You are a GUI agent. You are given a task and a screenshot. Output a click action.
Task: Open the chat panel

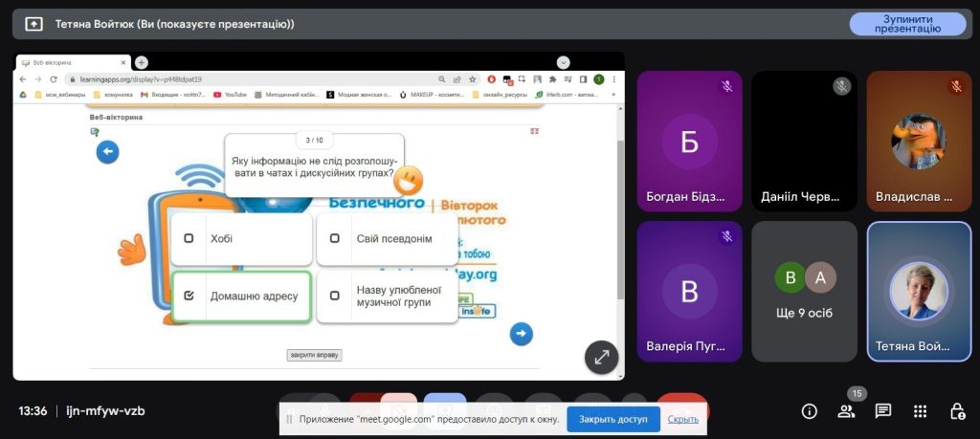tap(882, 411)
